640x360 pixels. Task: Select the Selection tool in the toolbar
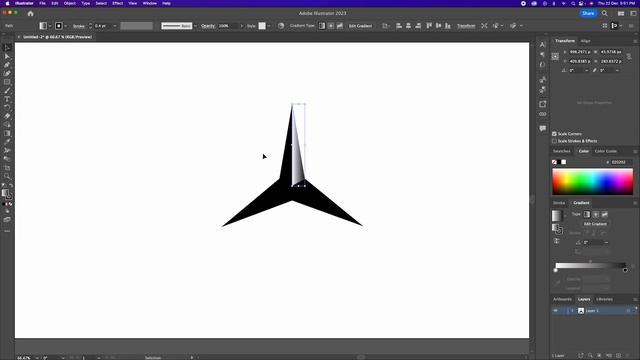point(7,48)
